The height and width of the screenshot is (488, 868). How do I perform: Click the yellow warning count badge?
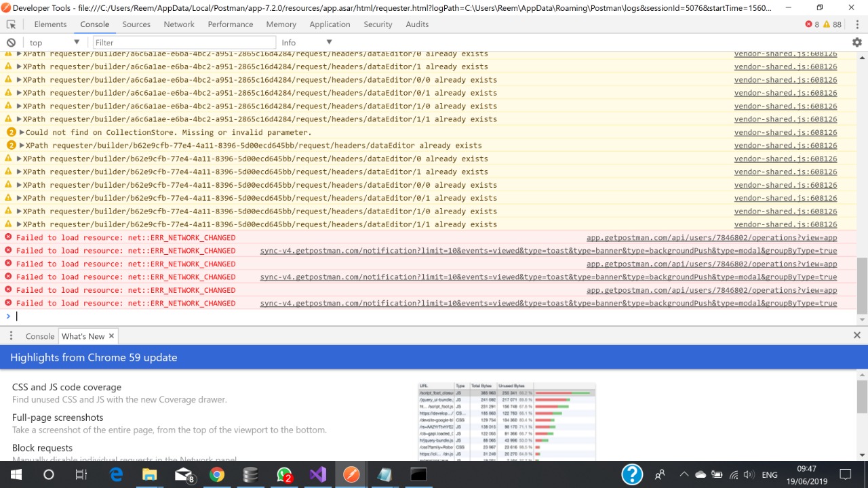coord(832,24)
